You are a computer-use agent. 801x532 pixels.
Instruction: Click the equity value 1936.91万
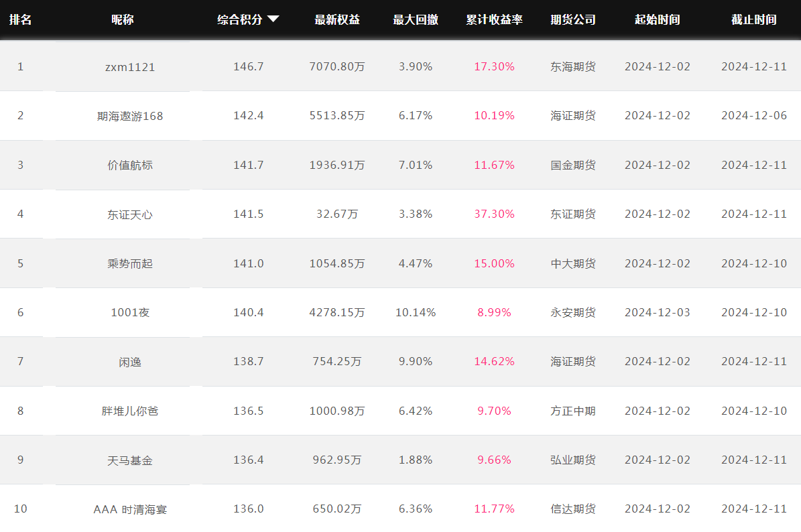(337, 165)
